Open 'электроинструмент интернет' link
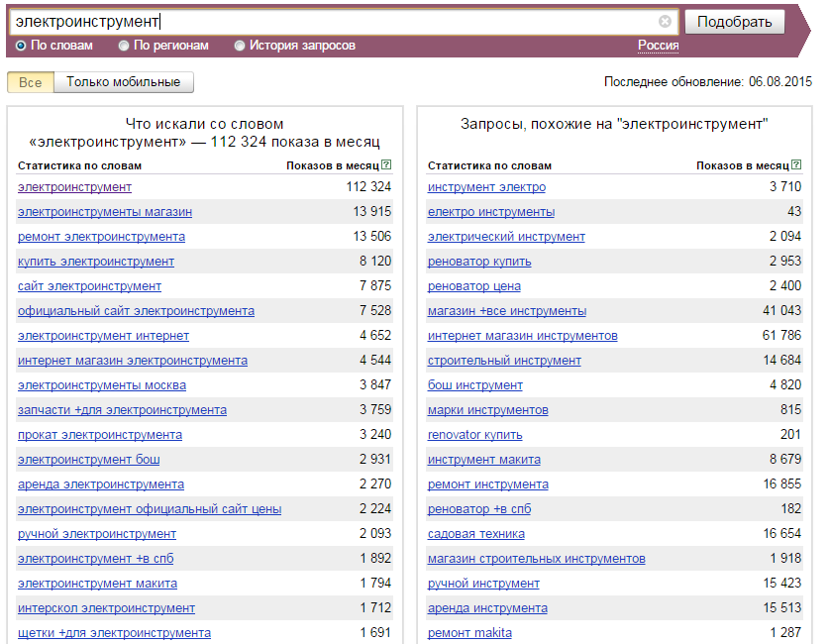This screenshot has width=829, height=644. [103, 336]
